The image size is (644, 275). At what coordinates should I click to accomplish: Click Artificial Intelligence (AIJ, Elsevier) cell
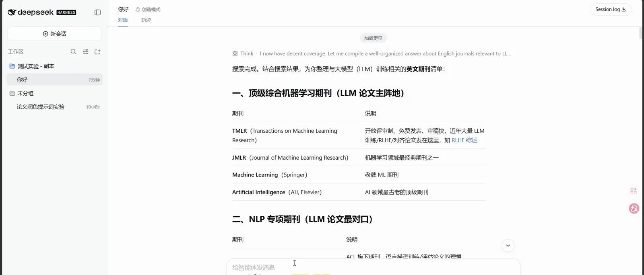pyautogui.click(x=277, y=192)
